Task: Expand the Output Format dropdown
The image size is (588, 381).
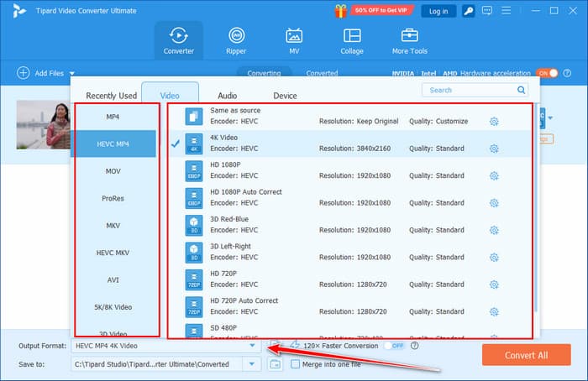Action: [251, 345]
